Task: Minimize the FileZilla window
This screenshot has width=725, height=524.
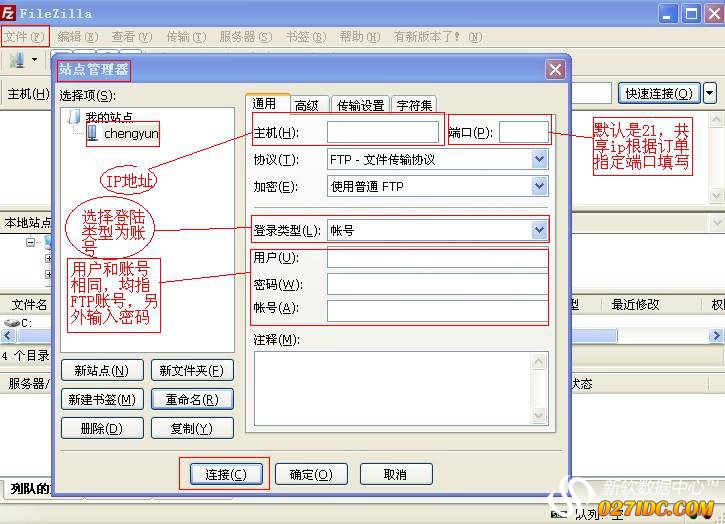Action: (x=667, y=13)
